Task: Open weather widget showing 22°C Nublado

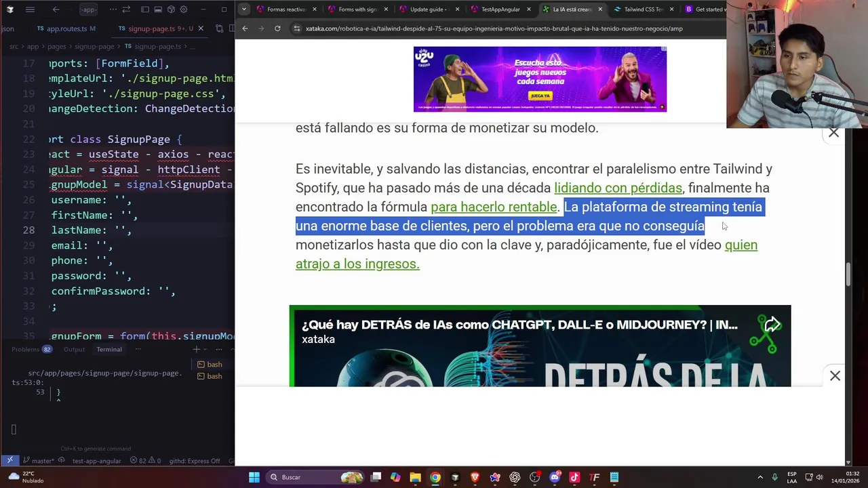Action: coord(26,477)
